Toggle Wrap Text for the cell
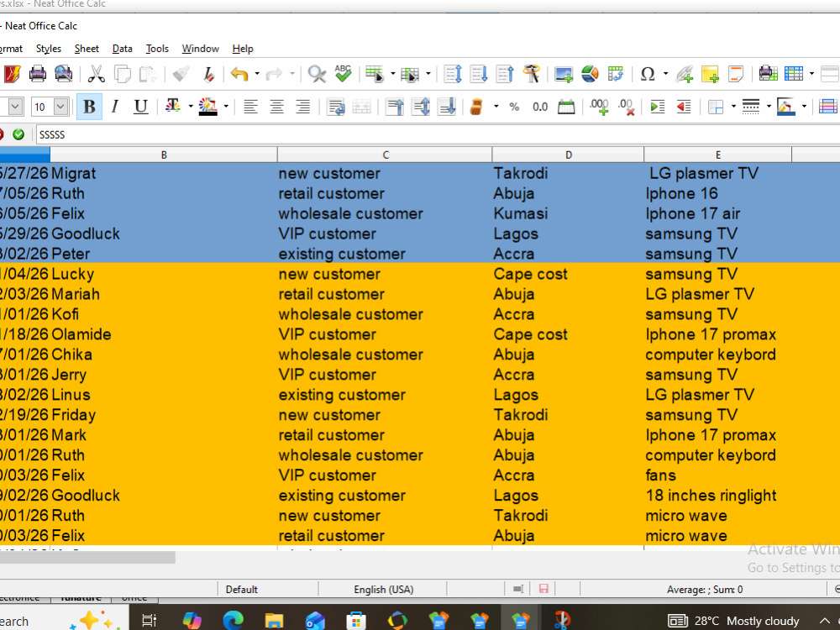This screenshot has height=630, width=840. click(336, 107)
